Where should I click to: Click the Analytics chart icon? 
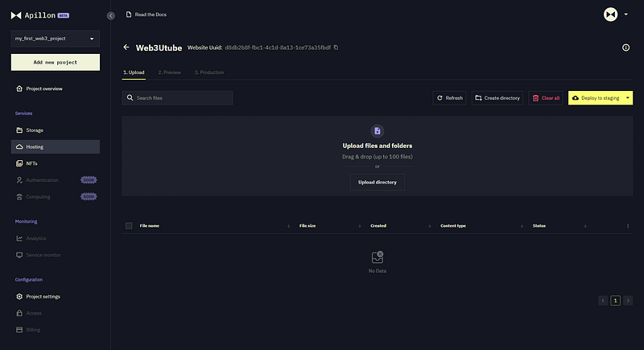(19, 238)
